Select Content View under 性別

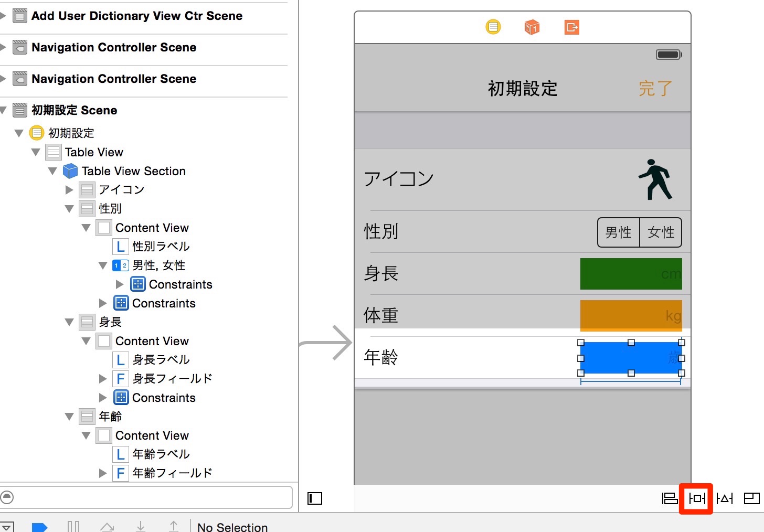pos(142,228)
